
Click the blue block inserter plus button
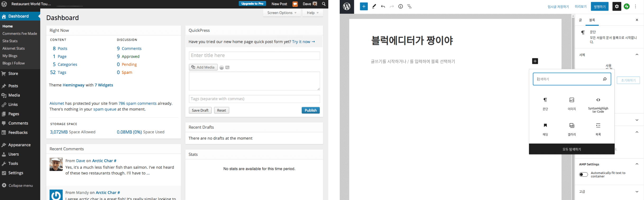364,6
